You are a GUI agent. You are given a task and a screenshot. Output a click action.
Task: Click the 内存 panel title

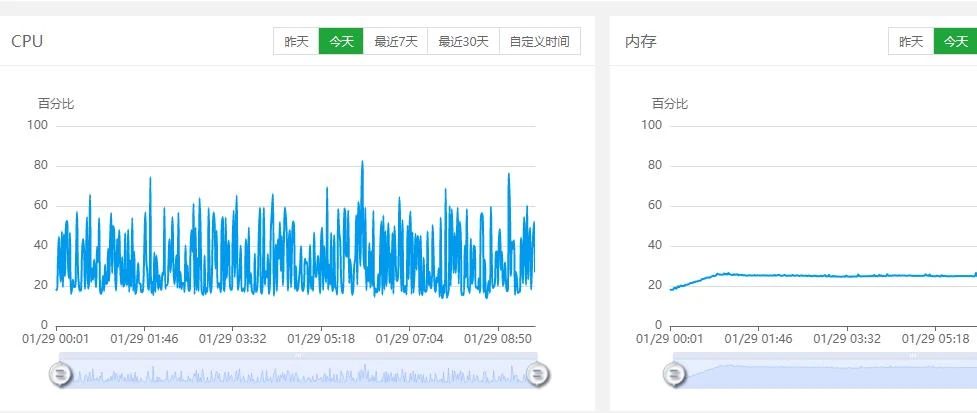[641, 42]
